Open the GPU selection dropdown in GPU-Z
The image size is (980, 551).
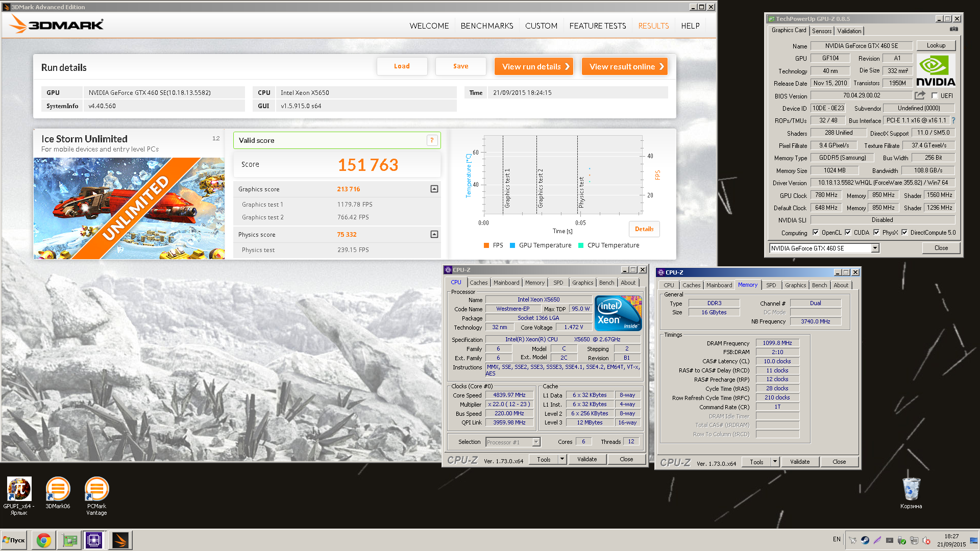click(x=875, y=248)
